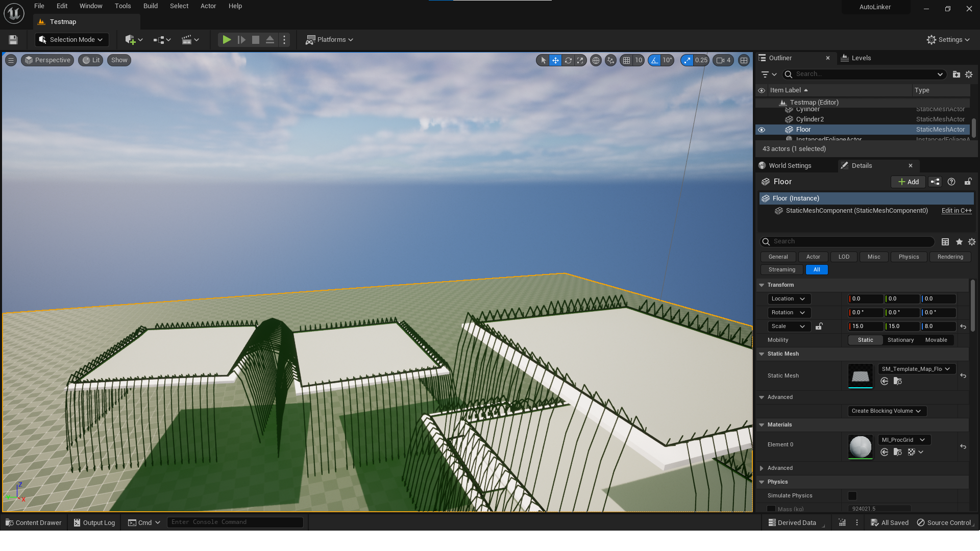
Task: Click the Details property matrix table icon
Action: pyautogui.click(x=945, y=242)
